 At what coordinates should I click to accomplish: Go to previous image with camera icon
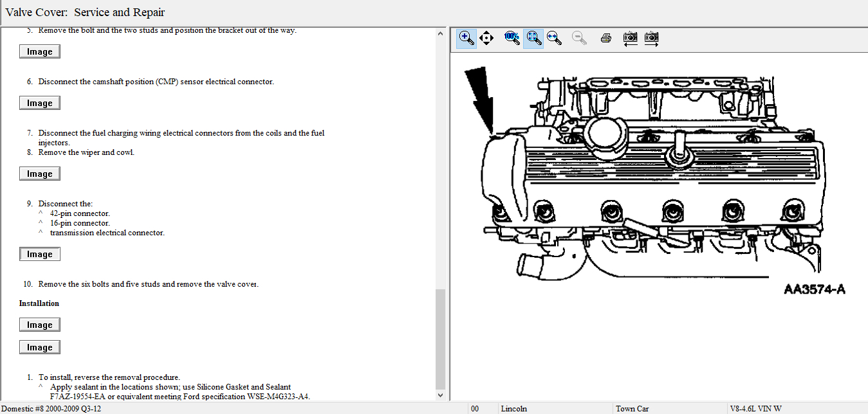coord(631,38)
